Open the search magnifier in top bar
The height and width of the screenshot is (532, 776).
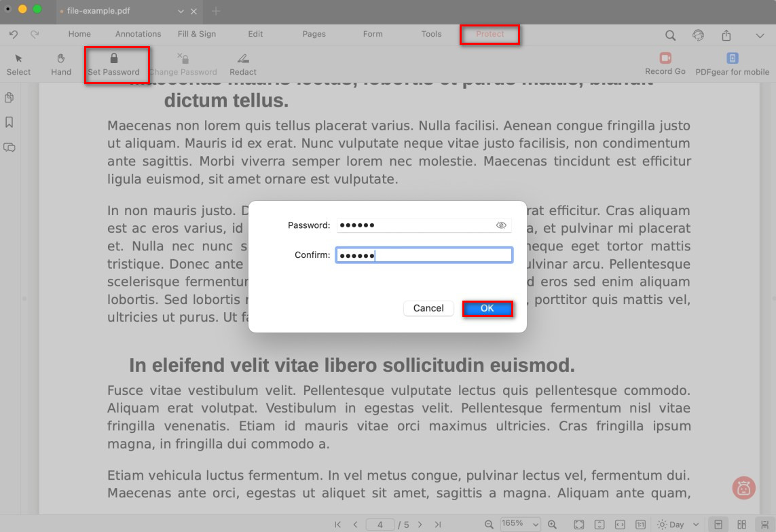click(x=670, y=35)
